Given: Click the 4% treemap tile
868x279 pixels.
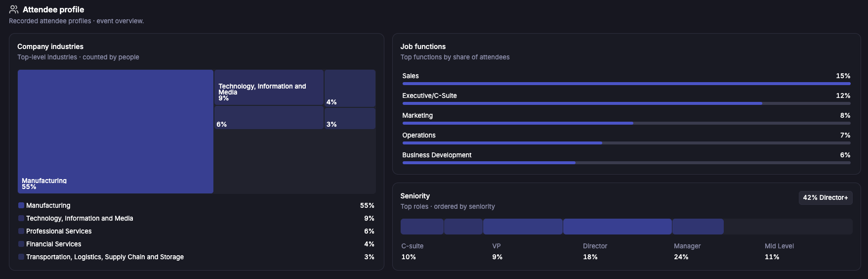Looking at the screenshot, I should [x=350, y=88].
